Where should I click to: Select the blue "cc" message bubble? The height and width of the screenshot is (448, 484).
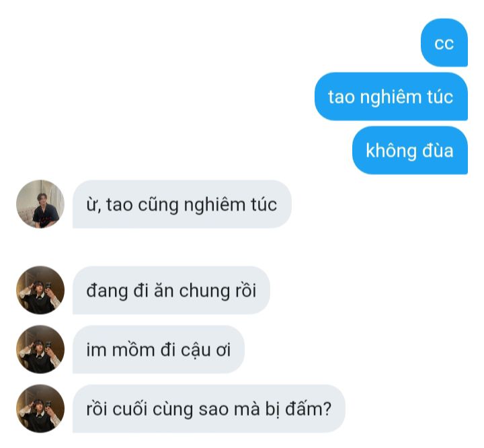pos(444,42)
